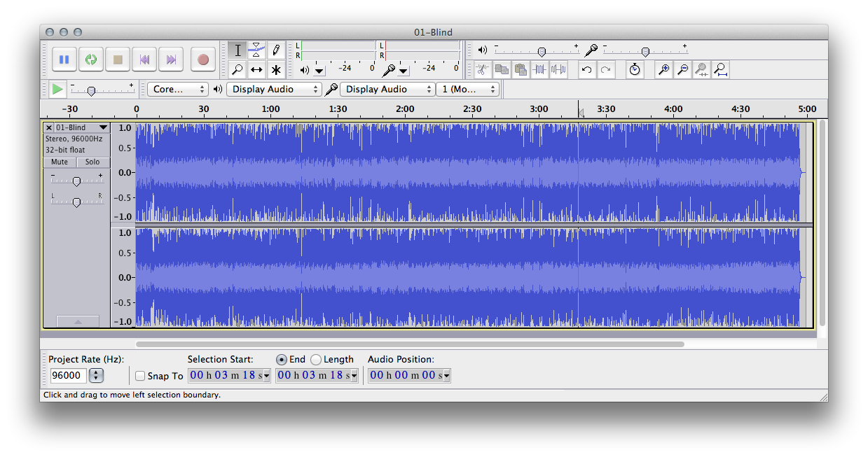Image resolution: width=868 pixels, height=457 pixels.
Task: Expand the input channels 1 (Mo... dropdown
Action: pyautogui.click(x=467, y=90)
